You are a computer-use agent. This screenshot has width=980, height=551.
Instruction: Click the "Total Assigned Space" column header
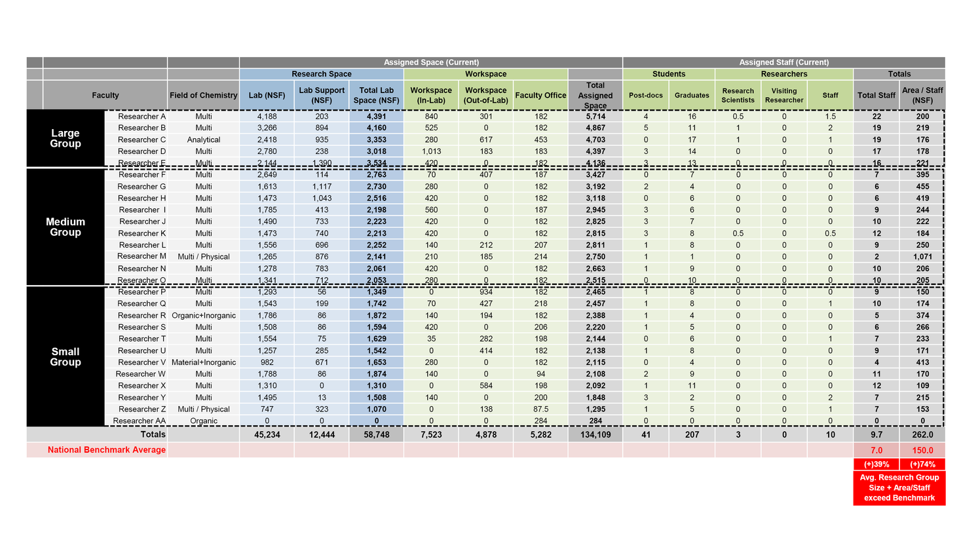[595, 95]
